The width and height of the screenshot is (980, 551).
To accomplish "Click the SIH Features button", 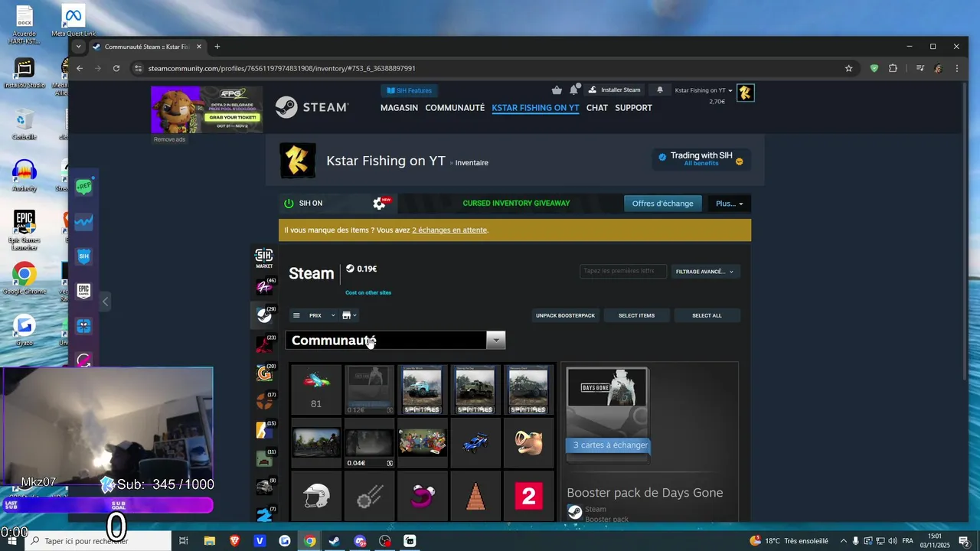I will (410, 90).
